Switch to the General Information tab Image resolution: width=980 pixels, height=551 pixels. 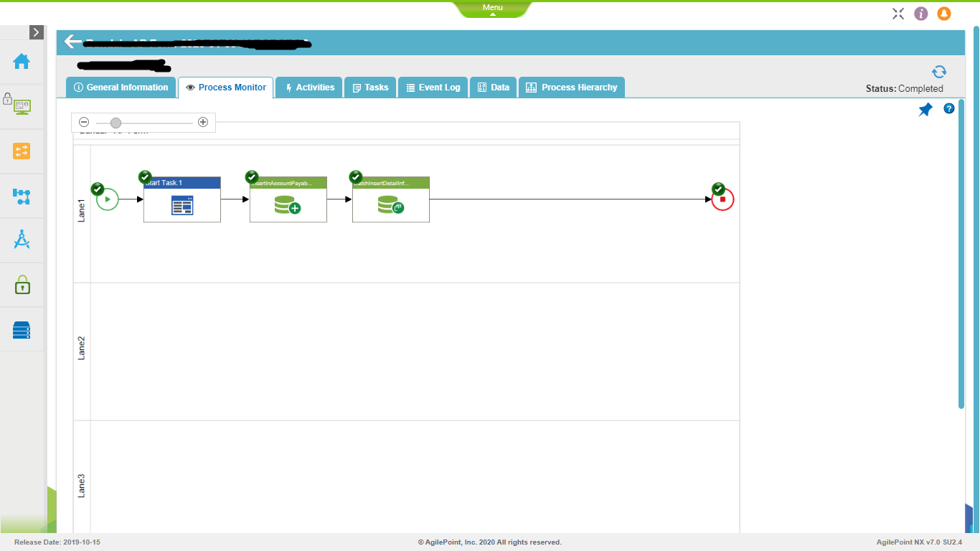click(121, 88)
